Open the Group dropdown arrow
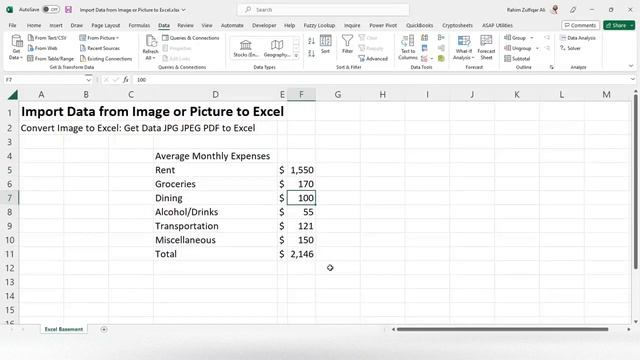Image resolution: width=640 pixels, height=360 pixels. [x=532, y=38]
